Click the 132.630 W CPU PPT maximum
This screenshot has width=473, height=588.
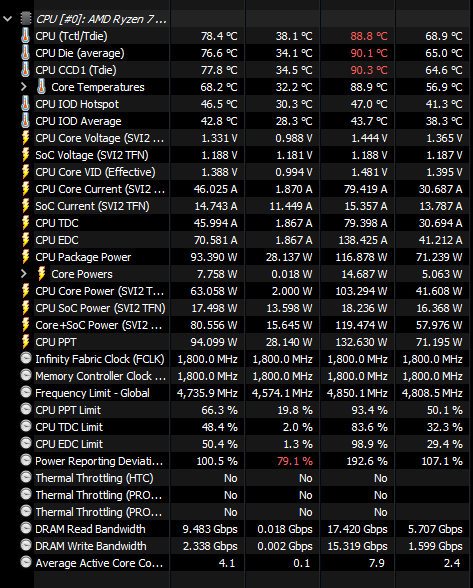click(x=362, y=342)
